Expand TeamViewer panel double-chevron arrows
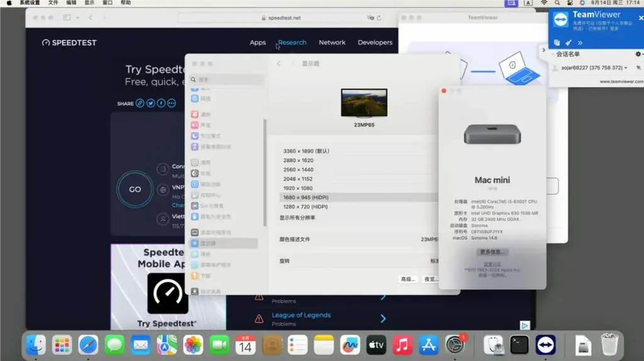The height and width of the screenshot is (361, 644). (x=580, y=43)
